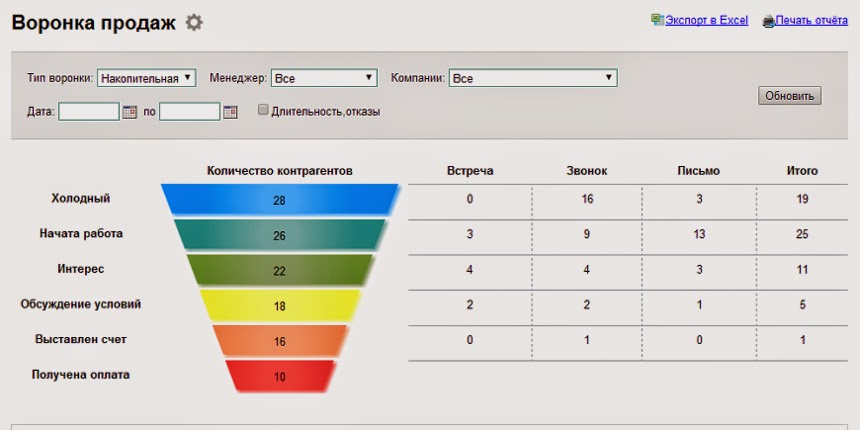This screenshot has width=860, height=430.
Task: Click the Письмо column header
Action: coord(699,171)
